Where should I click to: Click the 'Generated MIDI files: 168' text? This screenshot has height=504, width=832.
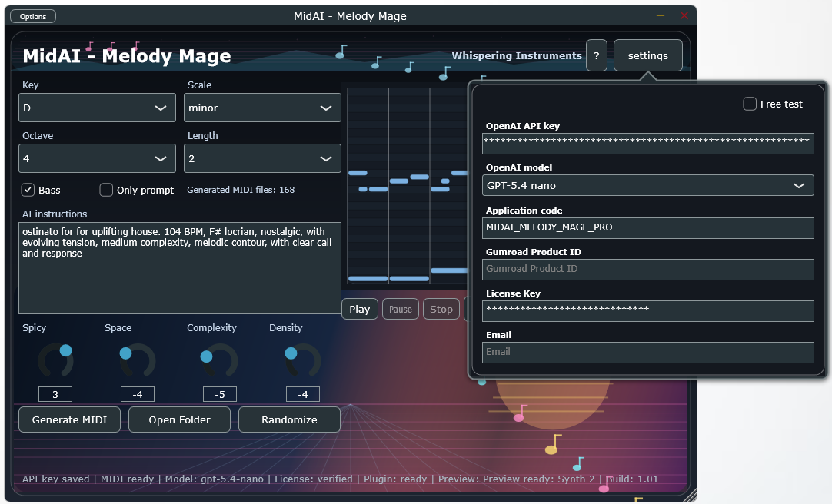point(241,190)
